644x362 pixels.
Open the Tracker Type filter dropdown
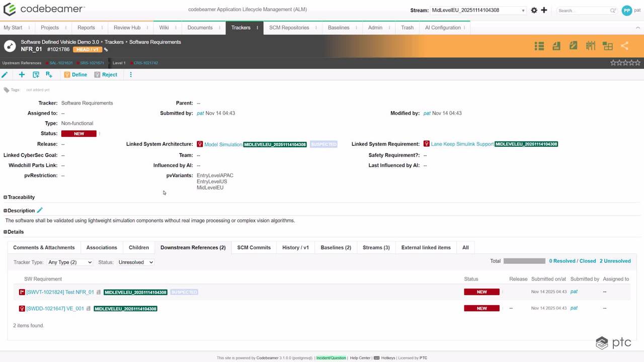70,262
